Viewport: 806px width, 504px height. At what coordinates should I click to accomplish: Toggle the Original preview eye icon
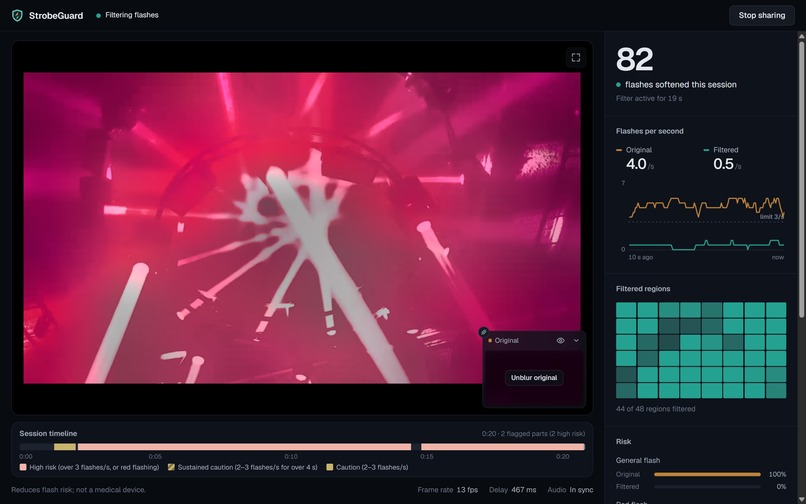pyautogui.click(x=560, y=340)
